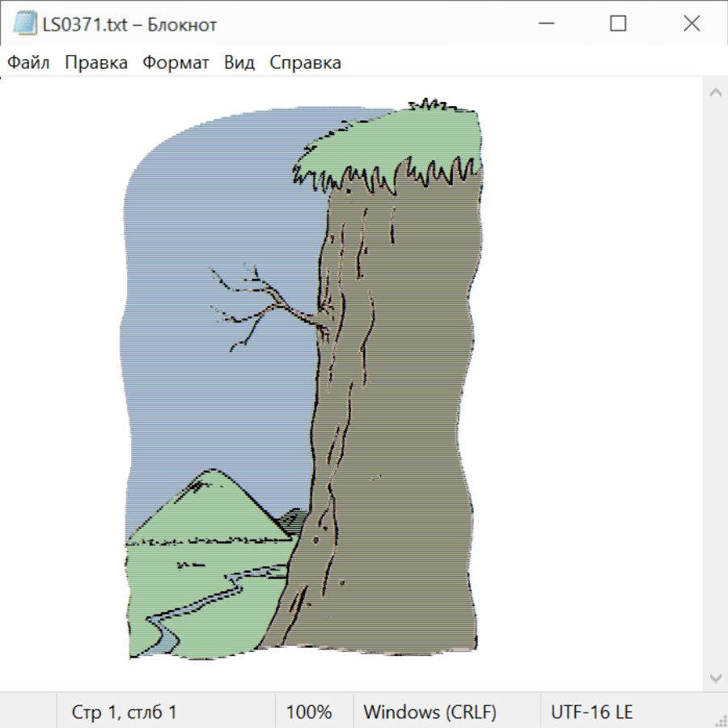Open the Файл menu
Viewport: 728px width, 728px height.
click(x=28, y=63)
